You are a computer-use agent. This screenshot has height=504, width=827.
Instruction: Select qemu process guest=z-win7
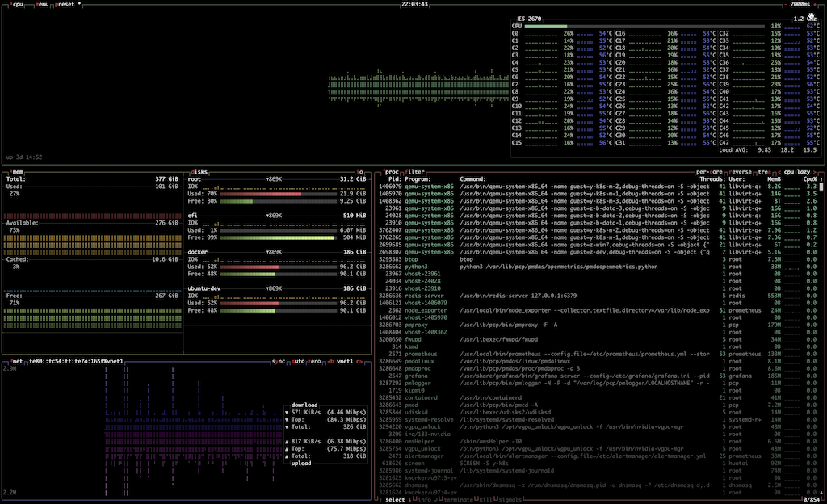tap(598, 245)
